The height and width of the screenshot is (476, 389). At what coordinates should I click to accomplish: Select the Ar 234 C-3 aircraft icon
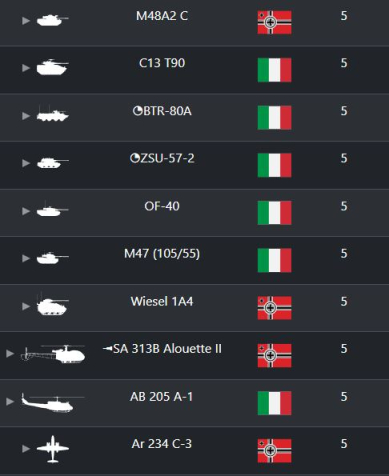point(53,449)
